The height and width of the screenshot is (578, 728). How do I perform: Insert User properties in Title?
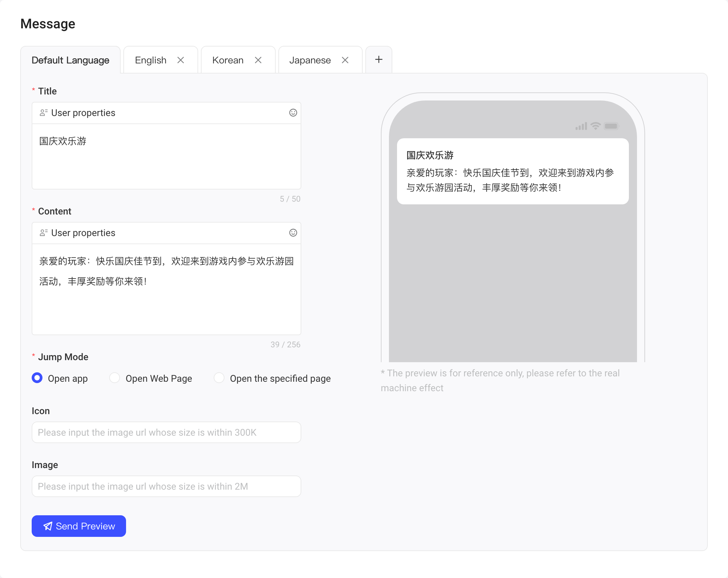click(77, 113)
